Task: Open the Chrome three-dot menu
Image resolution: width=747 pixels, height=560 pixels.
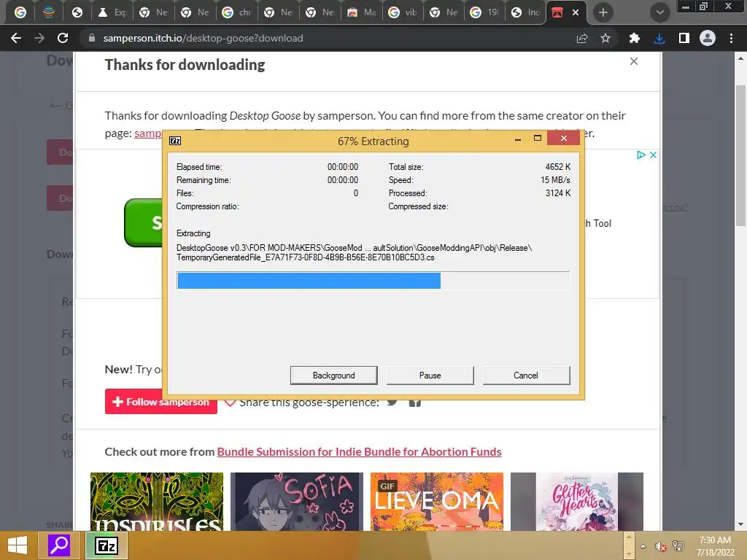Action: pos(731,38)
